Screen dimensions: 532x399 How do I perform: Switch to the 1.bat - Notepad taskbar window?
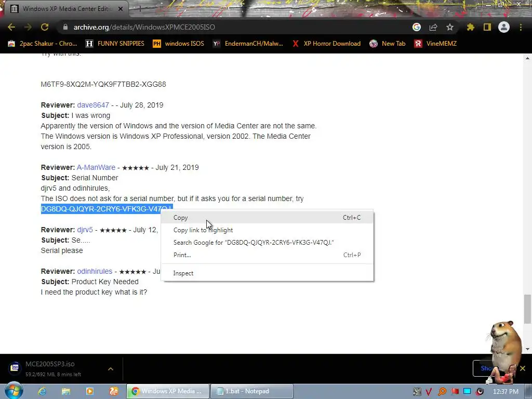[x=251, y=391]
